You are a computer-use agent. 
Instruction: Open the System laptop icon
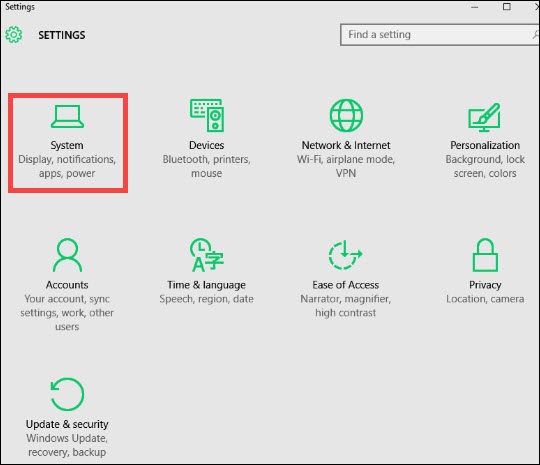(x=67, y=116)
